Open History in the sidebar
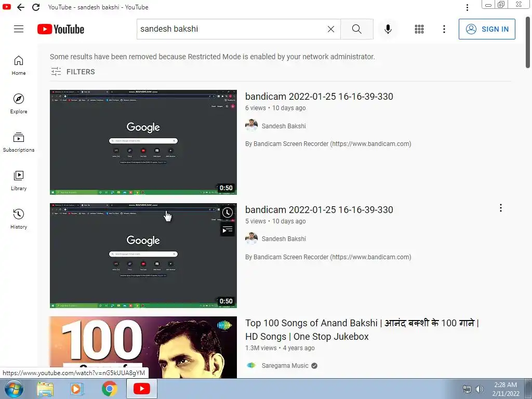This screenshot has height=399, width=532. point(19,219)
